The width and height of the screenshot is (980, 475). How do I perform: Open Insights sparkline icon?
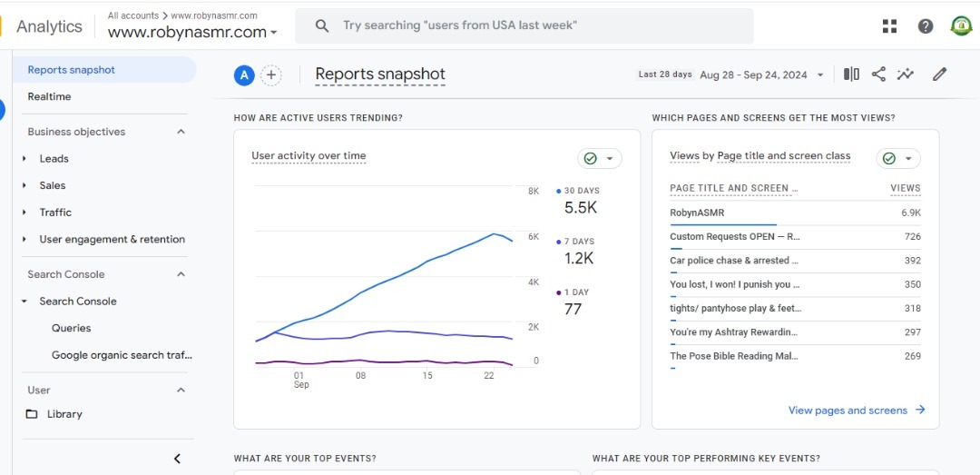[906, 74]
